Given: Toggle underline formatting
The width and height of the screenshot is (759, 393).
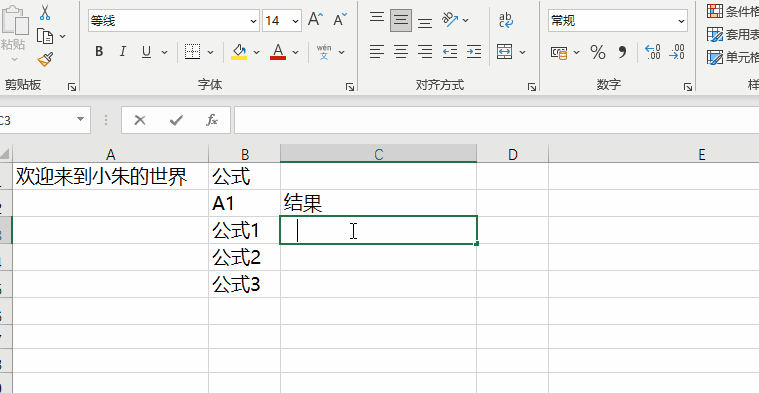Looking at the screenshot, I should point(147,52).
